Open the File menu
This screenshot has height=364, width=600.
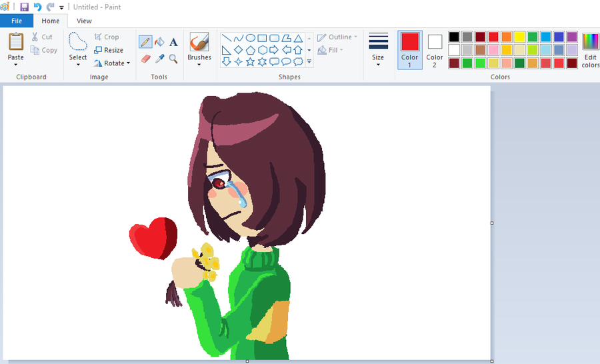(x=17, y=21)
